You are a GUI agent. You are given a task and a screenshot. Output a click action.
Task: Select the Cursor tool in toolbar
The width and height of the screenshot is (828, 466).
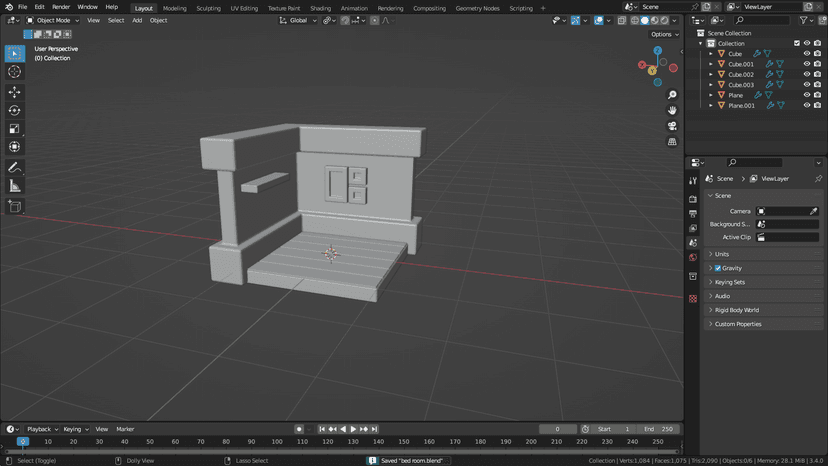14,72
